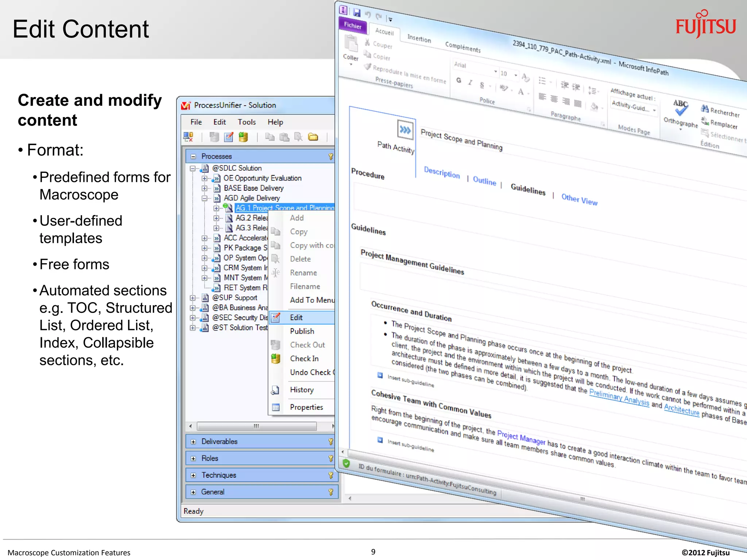
Task: Click the Orthographe spell check icon
Action: coord(681,108)
